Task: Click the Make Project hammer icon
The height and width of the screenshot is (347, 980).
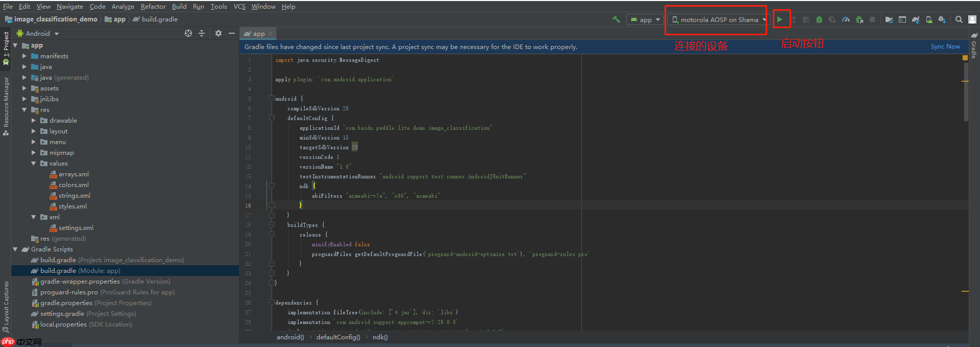Action: (x=616, y=19)
